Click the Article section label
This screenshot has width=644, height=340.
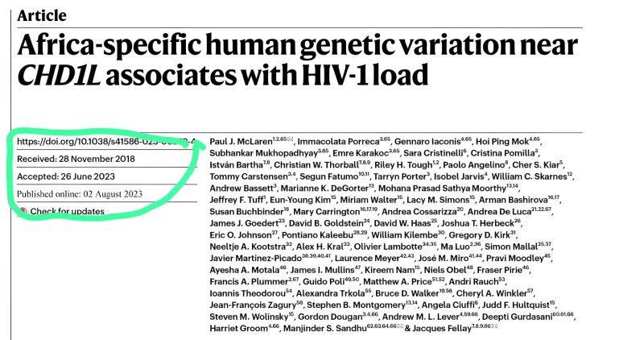click(41, 15)
